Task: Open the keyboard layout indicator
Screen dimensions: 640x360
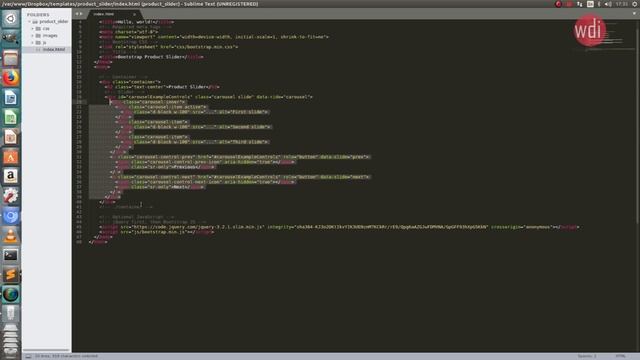Action: (x=590, y=4)
